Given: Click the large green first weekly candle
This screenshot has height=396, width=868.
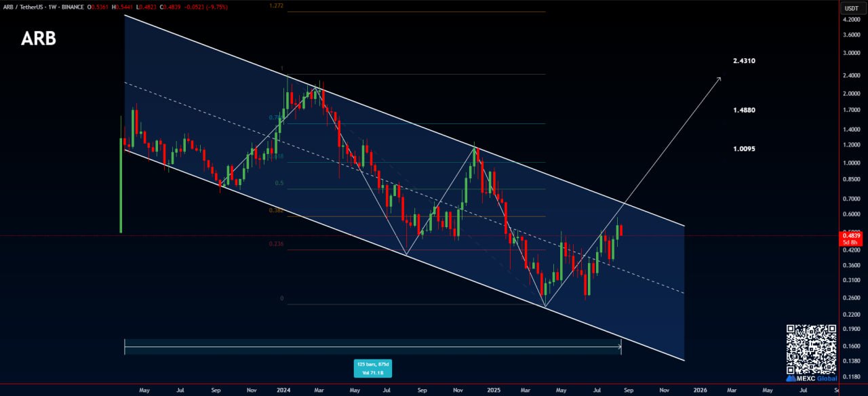Looking at the screenshot, I should 121,183.
